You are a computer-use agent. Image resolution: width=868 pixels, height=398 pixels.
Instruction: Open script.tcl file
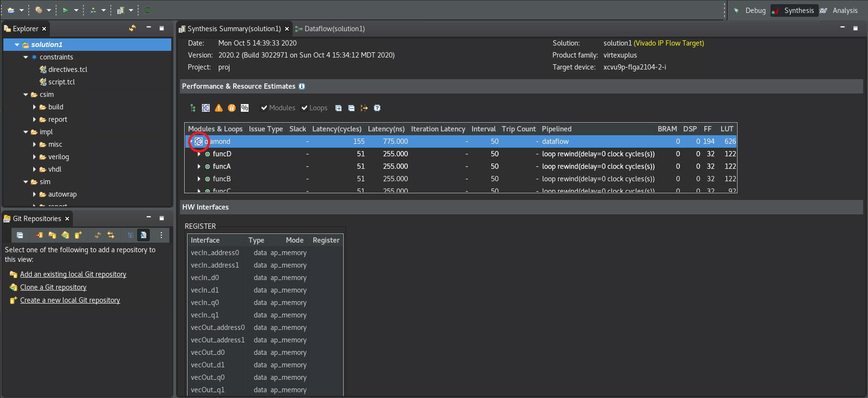coord(61,82)
